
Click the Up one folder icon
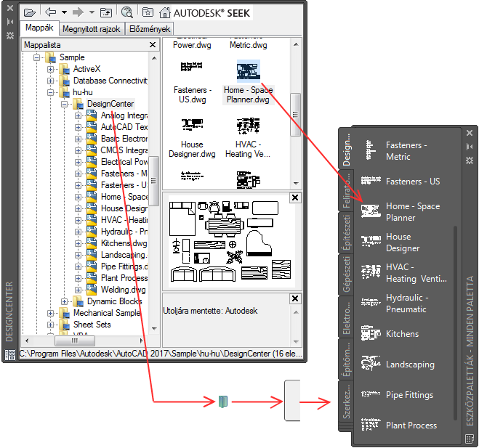coord(106,12)
